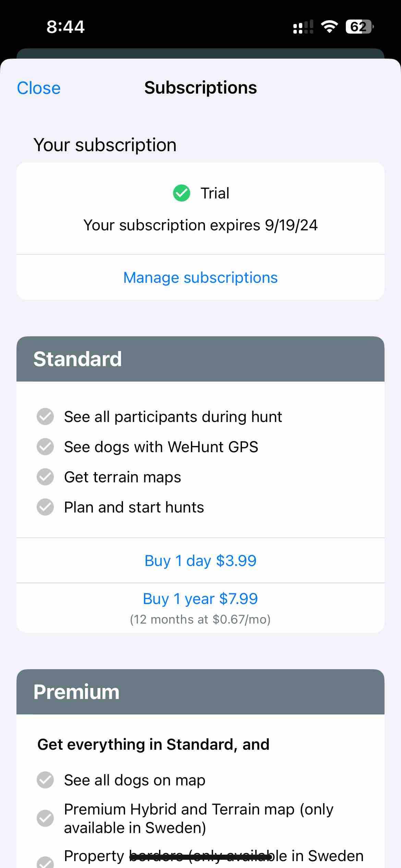Tap the Subscriptions title
This screenshot has height=868, width=401.
[x=200, y=88]
